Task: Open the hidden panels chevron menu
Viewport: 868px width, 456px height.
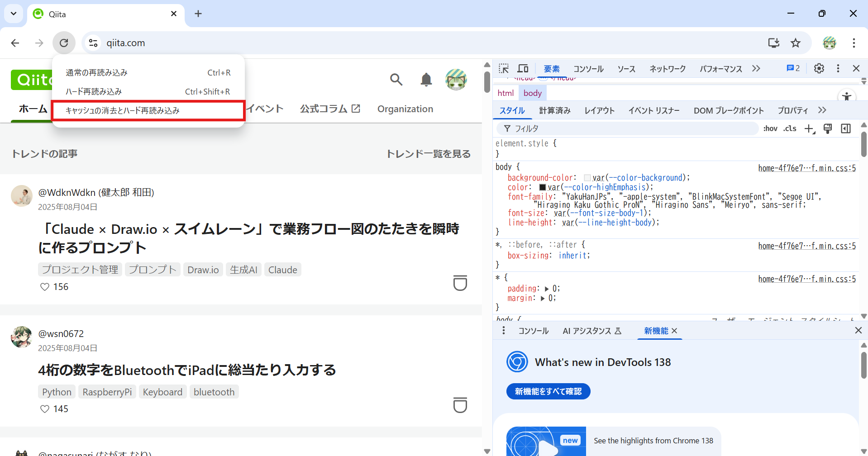Action: [x=756, y=68]
